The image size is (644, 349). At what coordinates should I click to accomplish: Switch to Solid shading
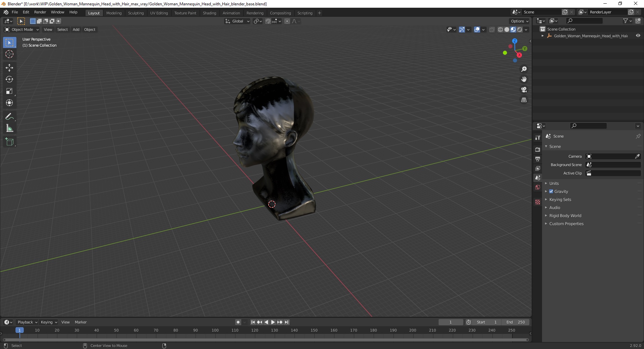point(507,30)
